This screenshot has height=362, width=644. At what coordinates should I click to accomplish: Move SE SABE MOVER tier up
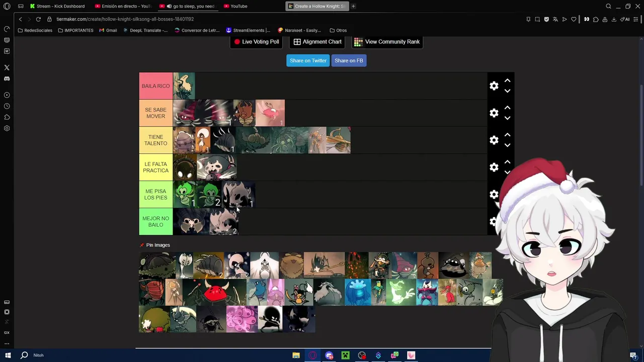pos(507,108)
